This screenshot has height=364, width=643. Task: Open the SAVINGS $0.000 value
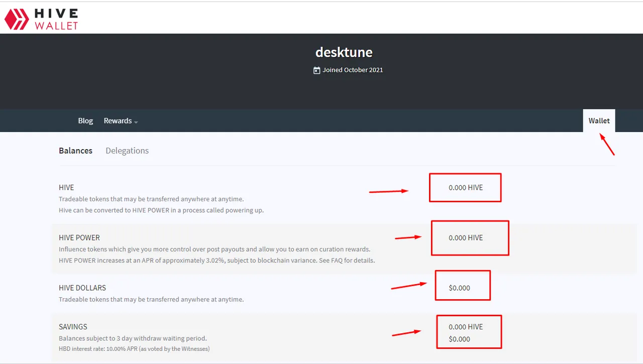460,339
